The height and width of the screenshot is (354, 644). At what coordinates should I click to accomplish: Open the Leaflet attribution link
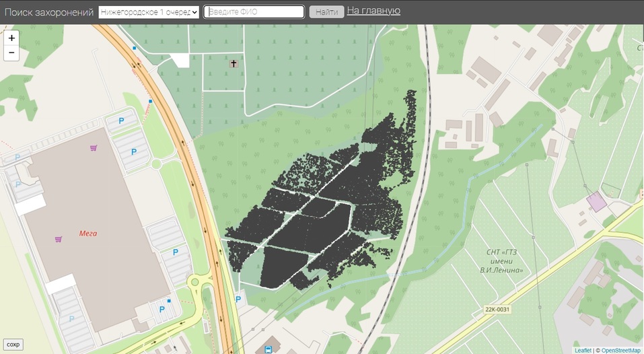click(583, 350)
